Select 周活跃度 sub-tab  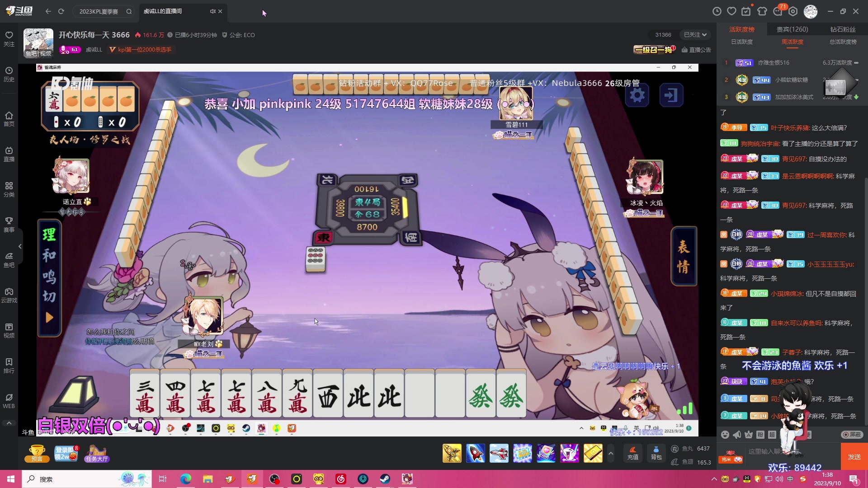click(x=792, y=42)
